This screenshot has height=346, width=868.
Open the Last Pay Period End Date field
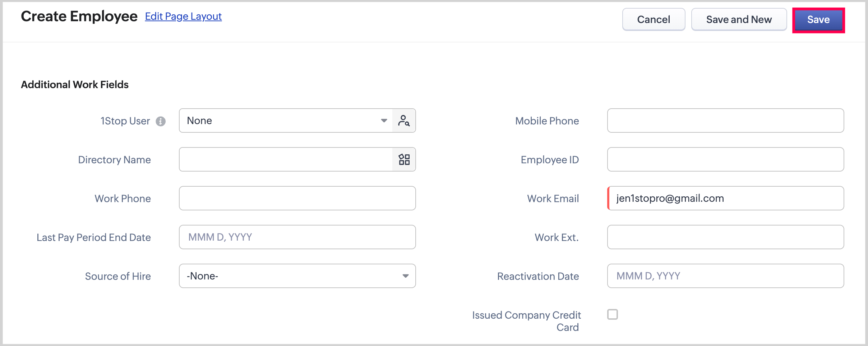[x=297, y=237]
